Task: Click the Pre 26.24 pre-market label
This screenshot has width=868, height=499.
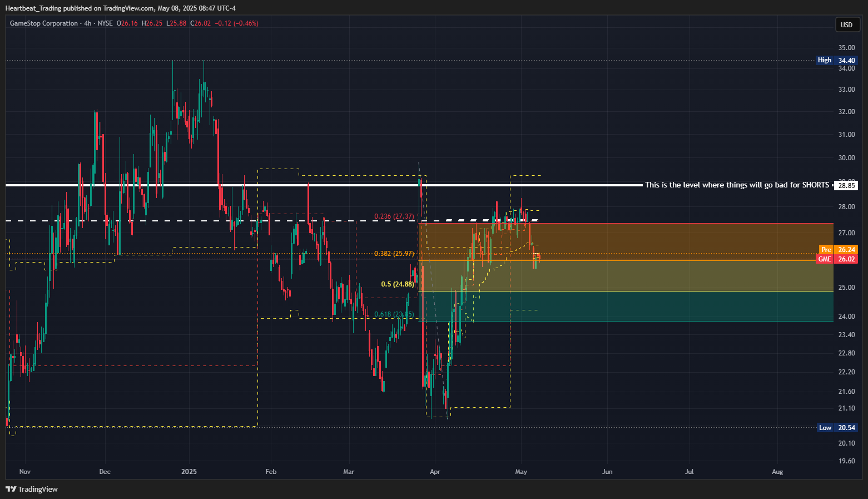Action: click(839, 250)
